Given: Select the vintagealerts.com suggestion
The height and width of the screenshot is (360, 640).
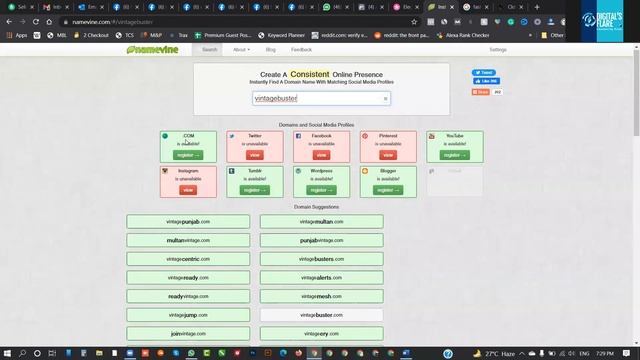Looking at the screenshot, I should tap(322, 278).
